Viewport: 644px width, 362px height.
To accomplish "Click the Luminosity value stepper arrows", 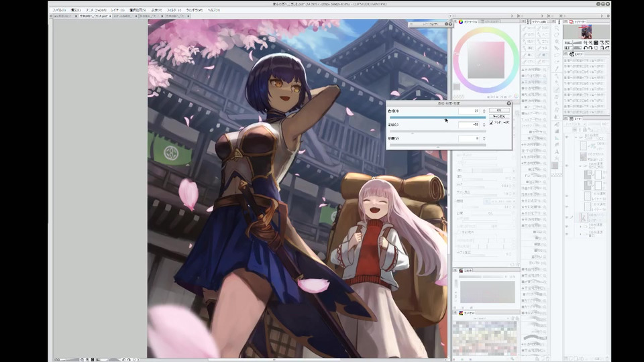I will coord(484,138).
